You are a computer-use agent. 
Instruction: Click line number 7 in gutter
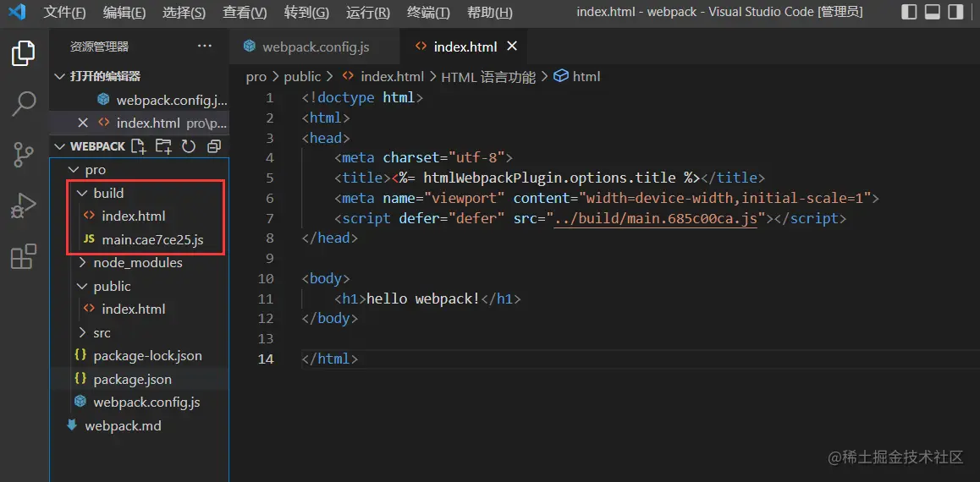coord(269,218)
